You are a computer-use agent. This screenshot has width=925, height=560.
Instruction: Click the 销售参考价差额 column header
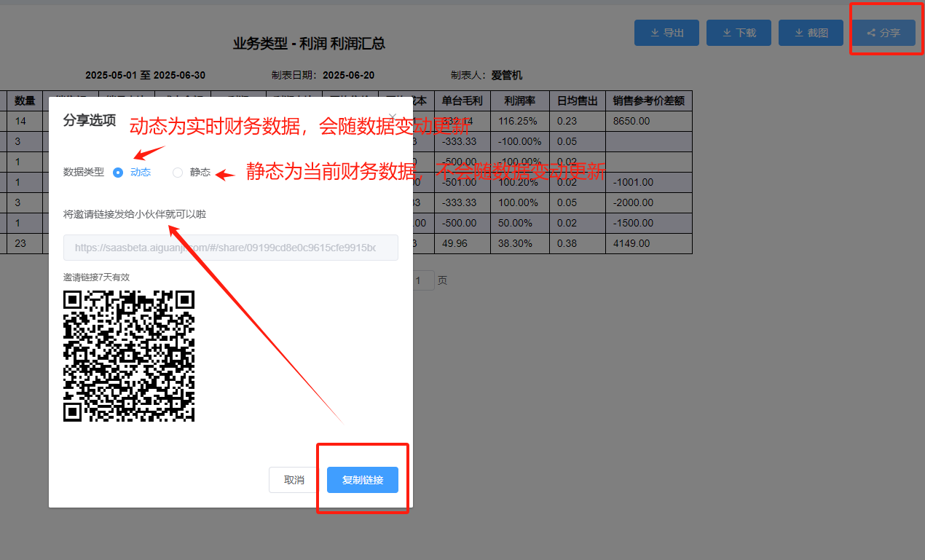tap(649, 100)
